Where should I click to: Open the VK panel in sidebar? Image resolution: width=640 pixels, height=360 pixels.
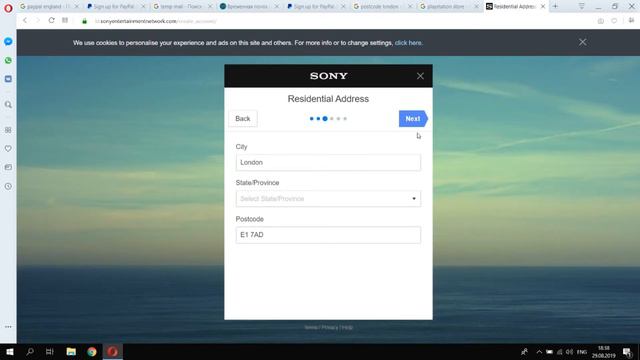point(8,79)
